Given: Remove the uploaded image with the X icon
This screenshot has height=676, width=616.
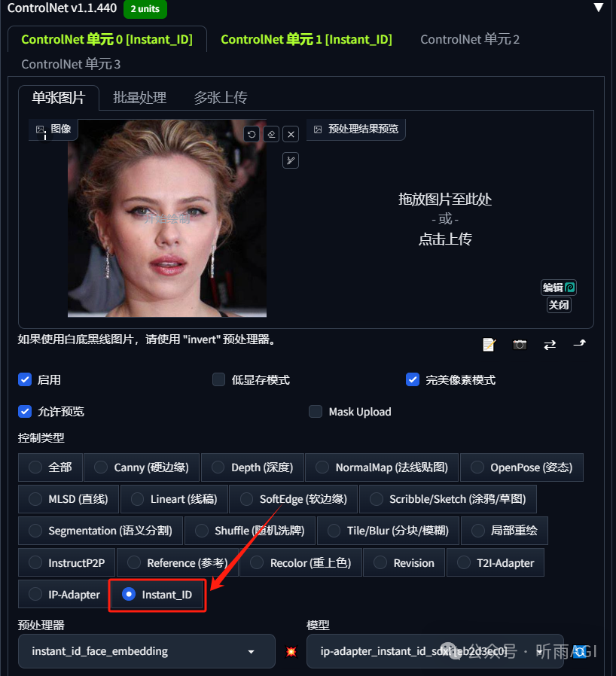Looking at the screenshot, I should [x=291, y=134].
